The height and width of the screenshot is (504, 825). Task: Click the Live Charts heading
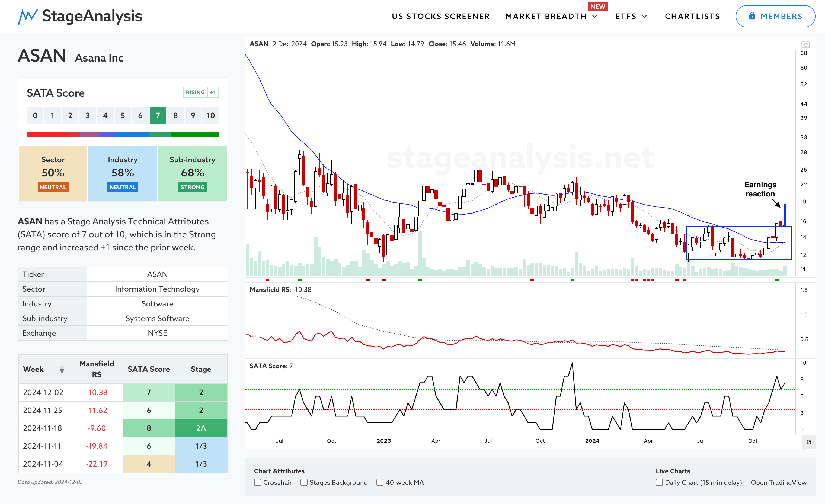click(673, 471)
